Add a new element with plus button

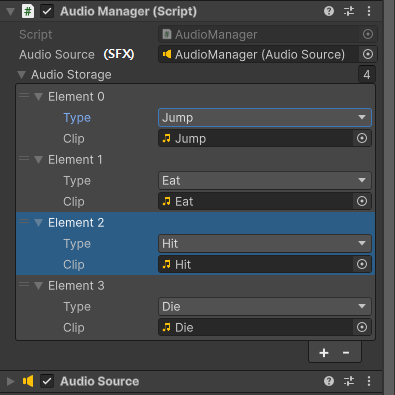click(x=324, y=353)
